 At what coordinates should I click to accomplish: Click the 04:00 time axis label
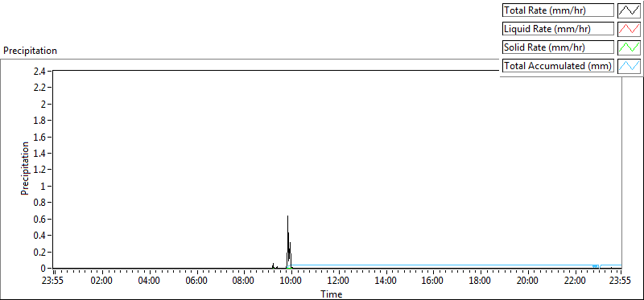[x=149, y=282]
